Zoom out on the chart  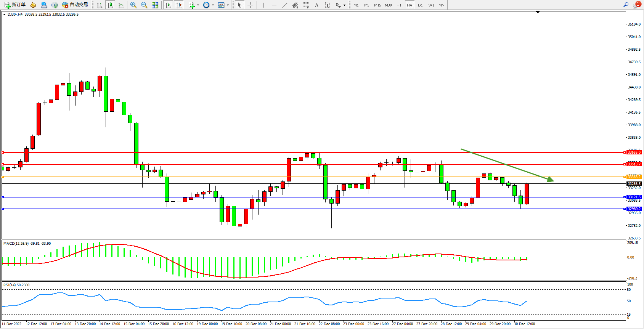click(144, 5)
